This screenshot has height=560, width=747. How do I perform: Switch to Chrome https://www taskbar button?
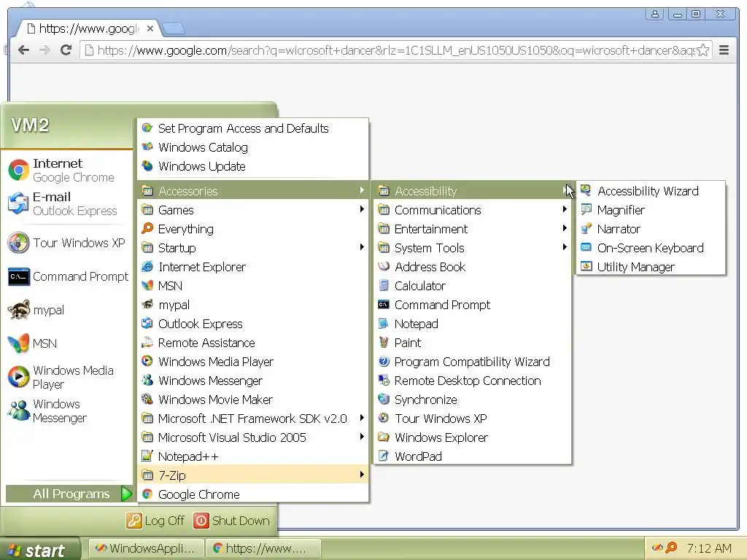click(263, 548)
